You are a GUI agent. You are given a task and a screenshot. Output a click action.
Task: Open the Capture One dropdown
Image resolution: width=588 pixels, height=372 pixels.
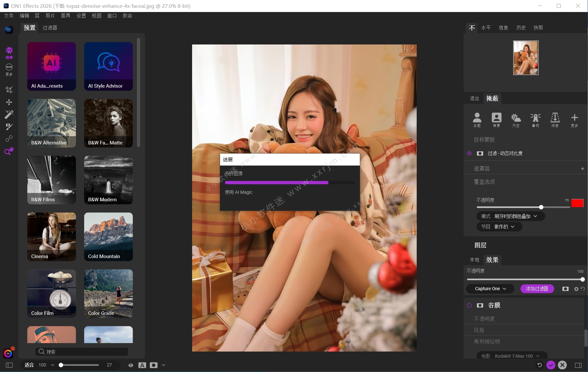(x=490, y=289)
